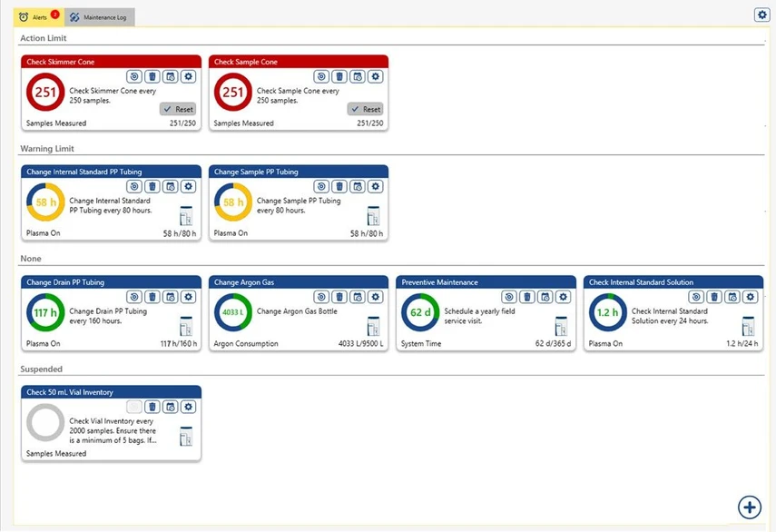Open settings gear on Check Sample Cone
This screenshot has height=532, width=776.
[x=376, y=77]
